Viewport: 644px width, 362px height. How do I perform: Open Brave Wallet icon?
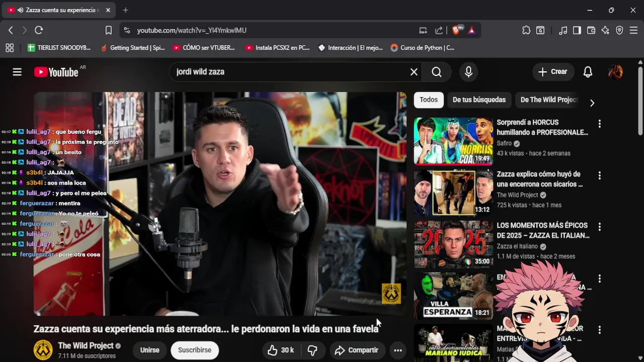click(591, 30)
